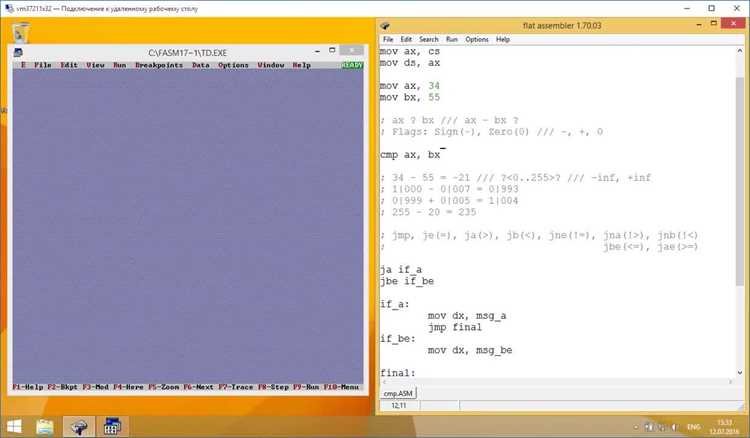The width and height of the screenshot is (750, 438).
Task: Open the Windows Start button
Action: (x=14, y=426)
